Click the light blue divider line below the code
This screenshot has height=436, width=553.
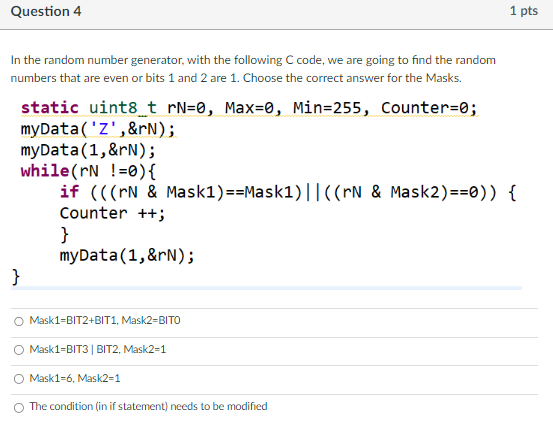(x=266, y=288)
